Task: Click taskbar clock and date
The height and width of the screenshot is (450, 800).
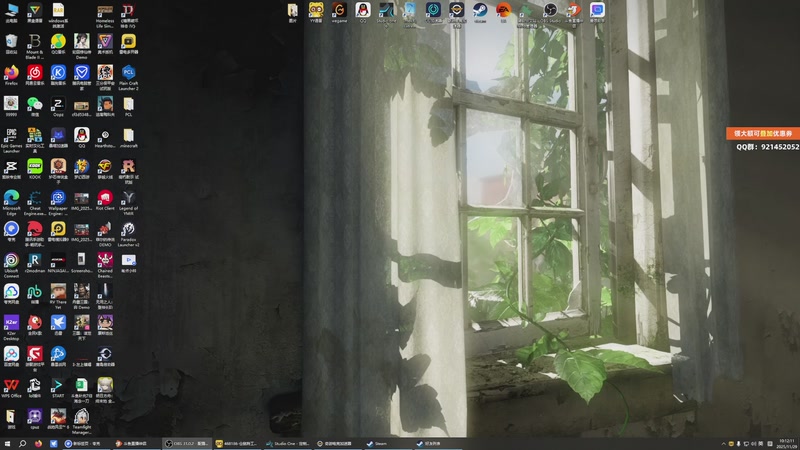Action: 786,444
